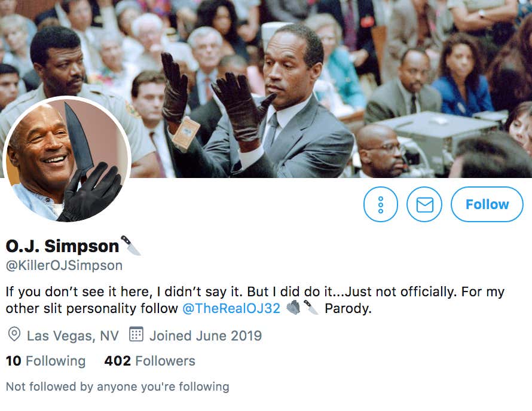Click the O.J. Simpson display name
532x411 pixels.
62,246
